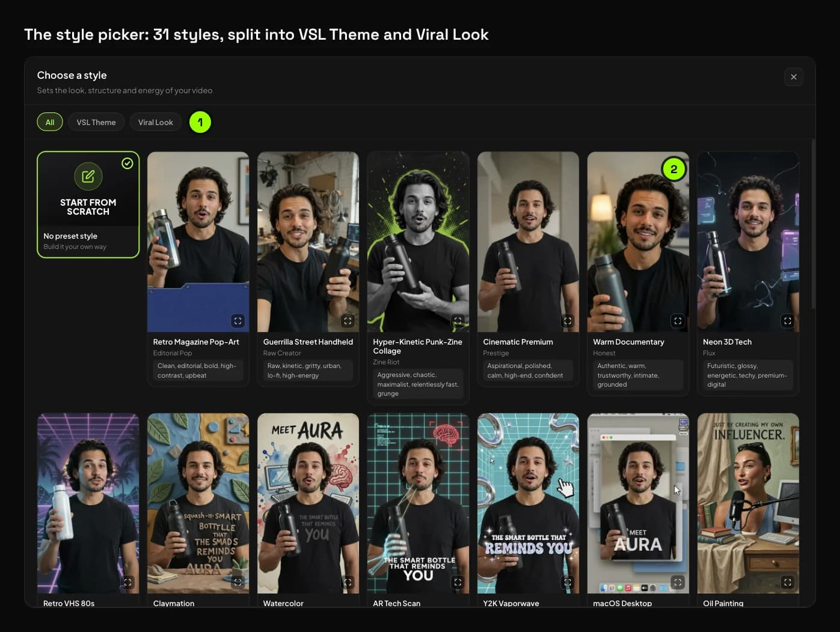
Task: Click the 'Flux' subtitle
Action: (709, 353)
